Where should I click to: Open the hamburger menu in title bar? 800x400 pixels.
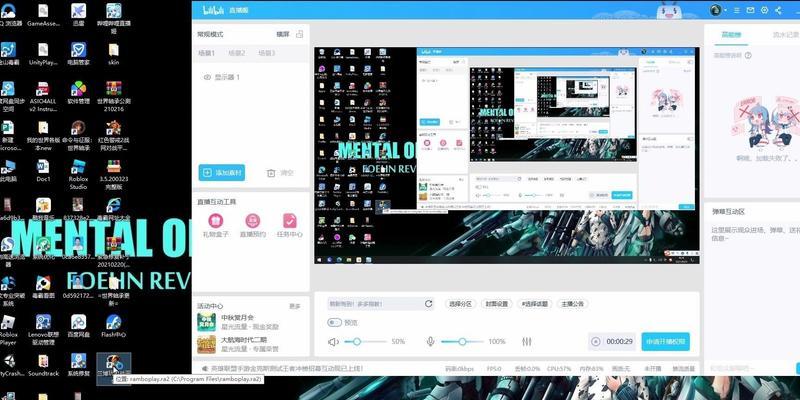coord(737,10)
